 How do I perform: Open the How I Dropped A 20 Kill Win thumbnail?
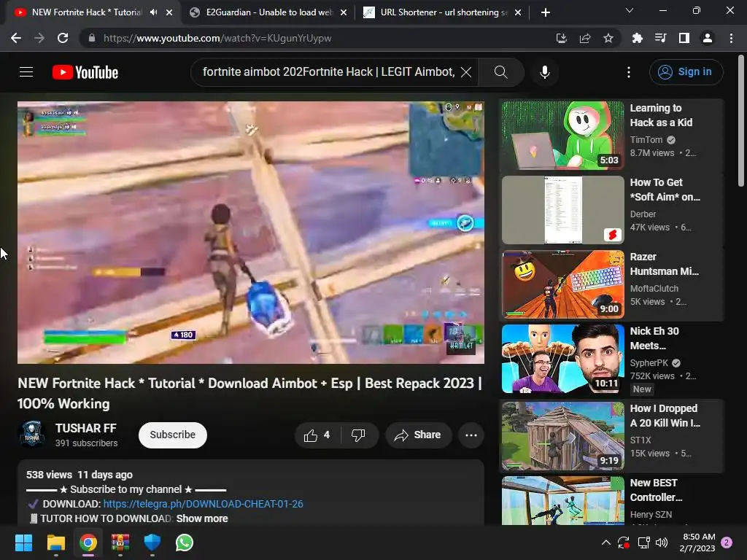562,436
